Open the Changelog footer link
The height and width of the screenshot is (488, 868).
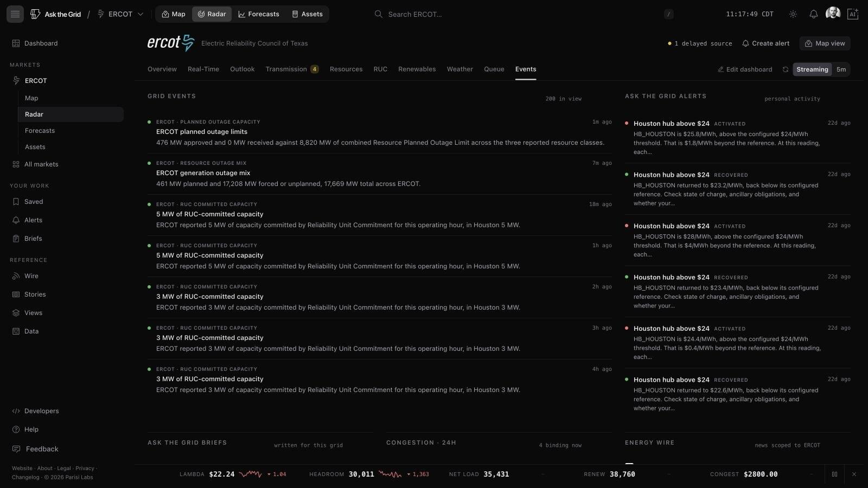coord(25,478)
